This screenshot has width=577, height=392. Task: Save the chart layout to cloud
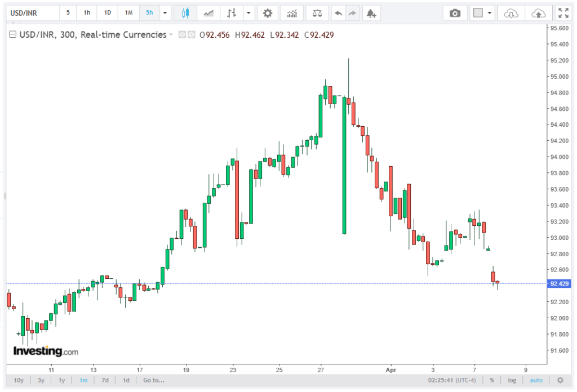pos(538,13)
